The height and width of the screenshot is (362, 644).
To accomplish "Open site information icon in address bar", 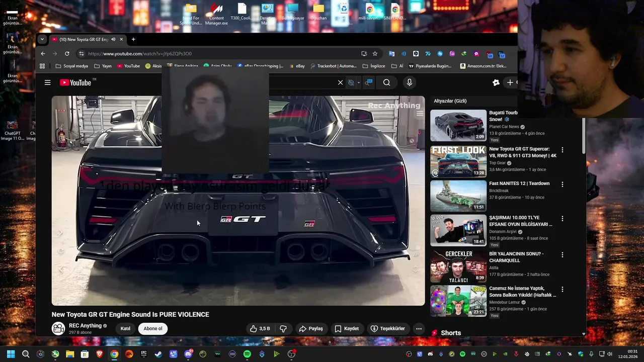I will point(81,53).
